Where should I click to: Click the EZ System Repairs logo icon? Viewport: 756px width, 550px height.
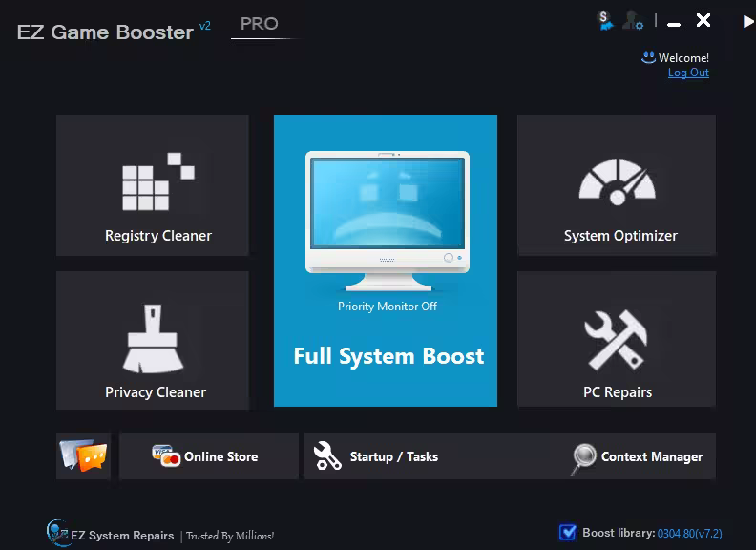pyautogui.click(x=57, y=533)
